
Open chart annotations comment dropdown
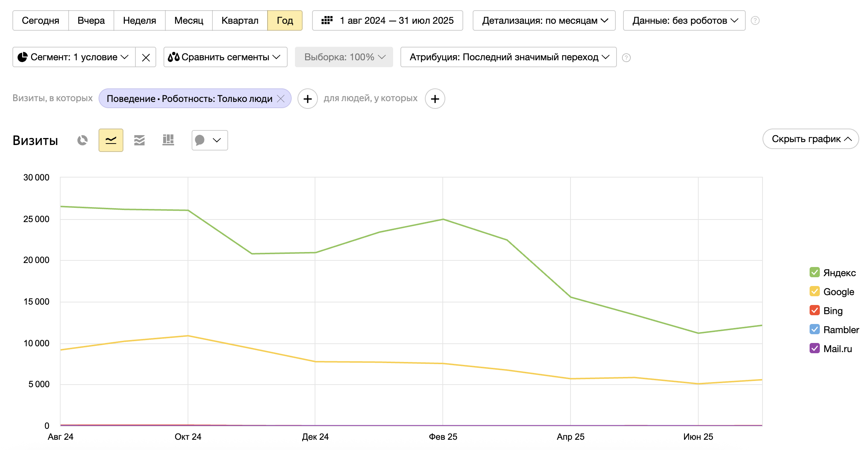click(x=210, y=140)
